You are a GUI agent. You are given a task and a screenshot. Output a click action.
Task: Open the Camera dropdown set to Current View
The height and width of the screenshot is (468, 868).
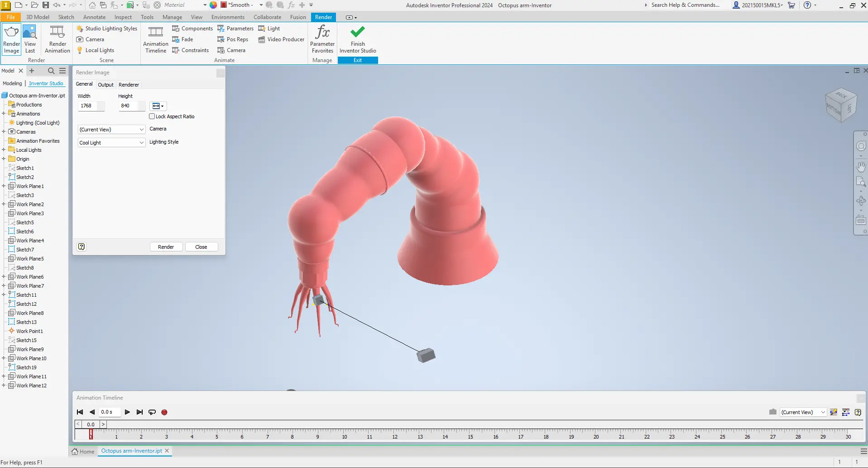(111, 129)
